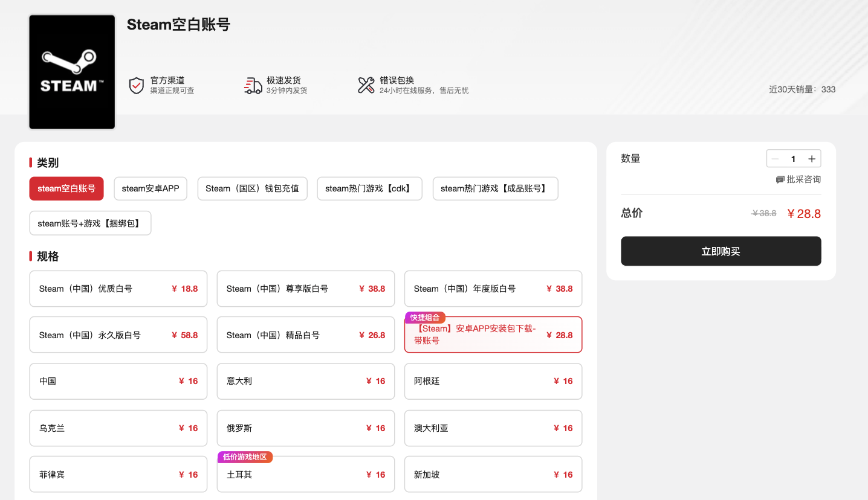Select the 俄罗斯 region spec option
The height and width of the screenshot is (500, 868).
[x=305, y=428]
